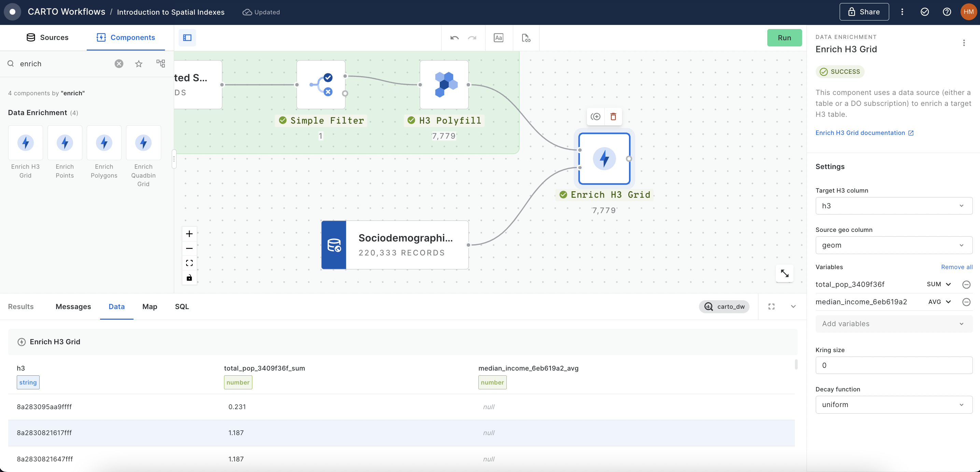Fit the workflow view to screen
Screen dimensions: 980x472
tap(189, 263)
